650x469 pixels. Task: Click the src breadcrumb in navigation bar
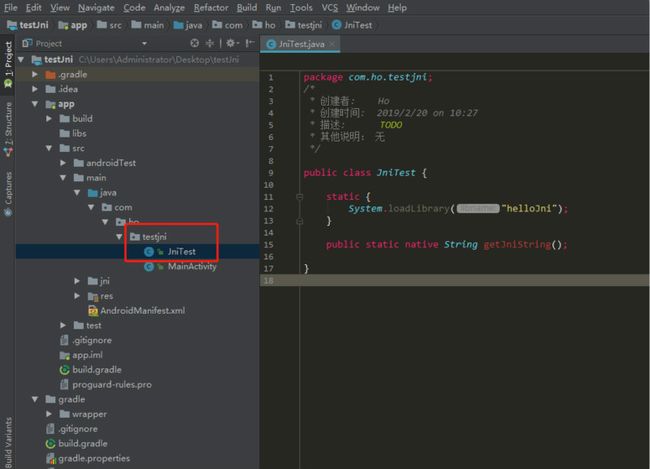tap(109, 25)
